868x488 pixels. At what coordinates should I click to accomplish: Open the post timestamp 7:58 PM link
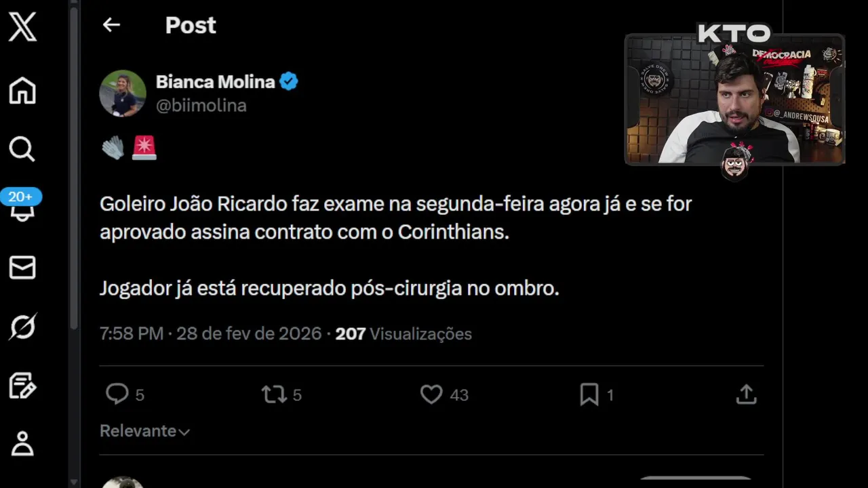point(210,333)
